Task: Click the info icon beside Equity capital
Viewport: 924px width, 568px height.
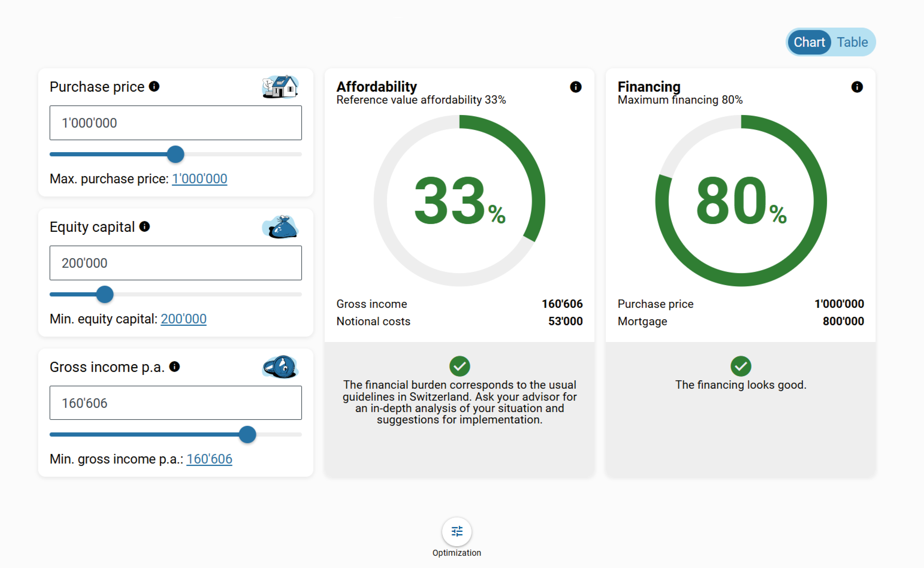Action: 144,226
